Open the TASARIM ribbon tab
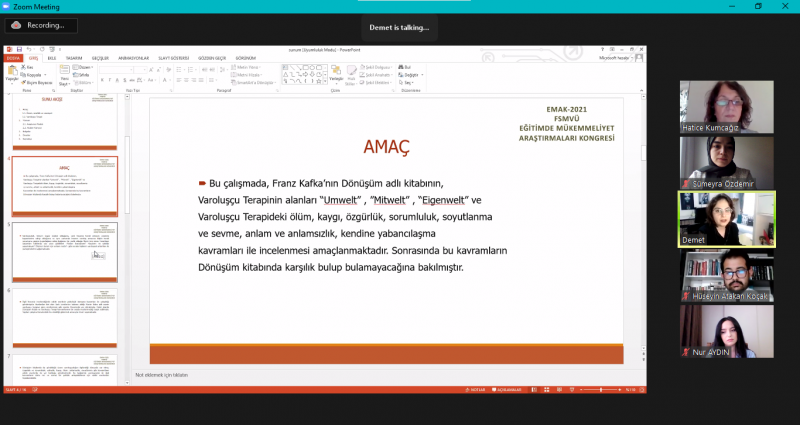The height and width of the screenshot is (425, 800). (x=73, y=58)
